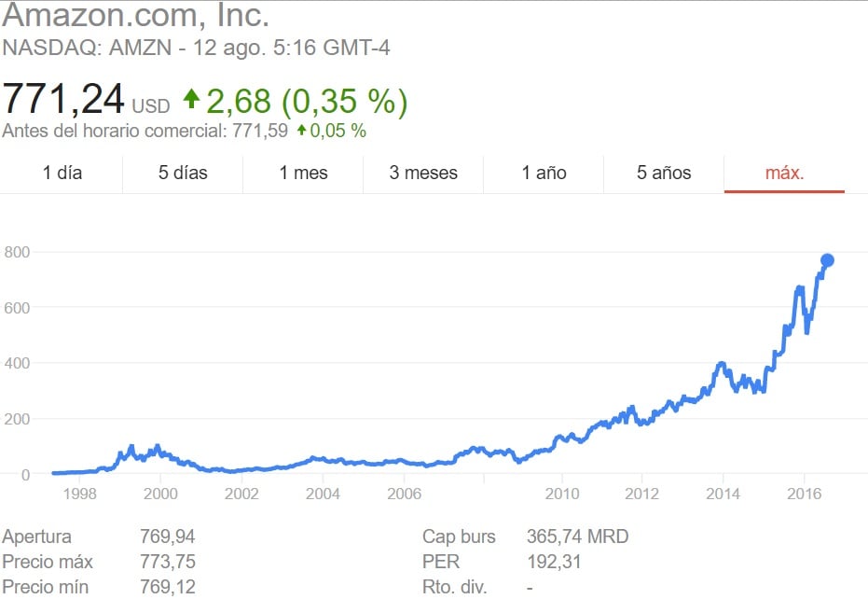Click the Cap burs value 365,74 MRD
Viewport: 868px width, 599px height.
click(x=578, y=536)
